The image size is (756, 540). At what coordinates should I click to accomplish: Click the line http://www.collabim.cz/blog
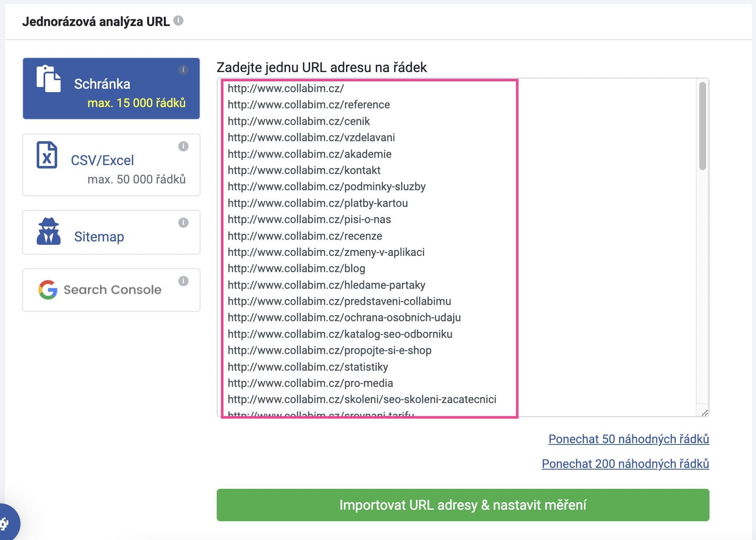[297, 268]
